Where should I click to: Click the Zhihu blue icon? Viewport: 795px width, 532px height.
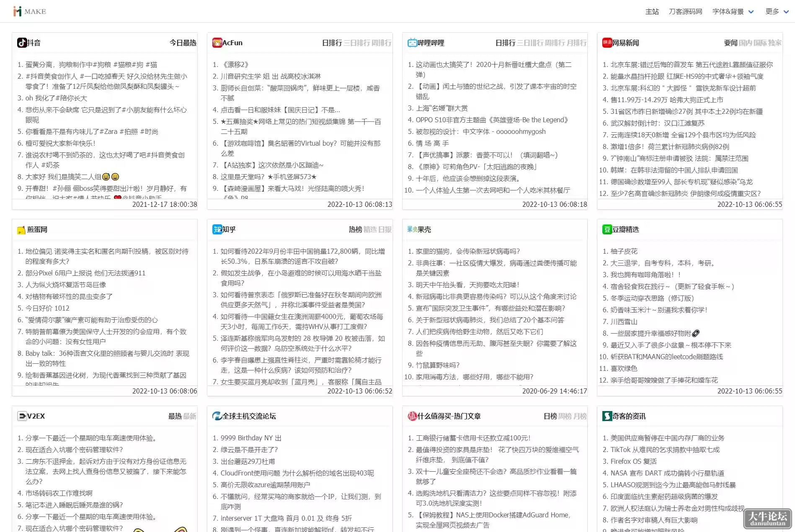coord(217,229)
